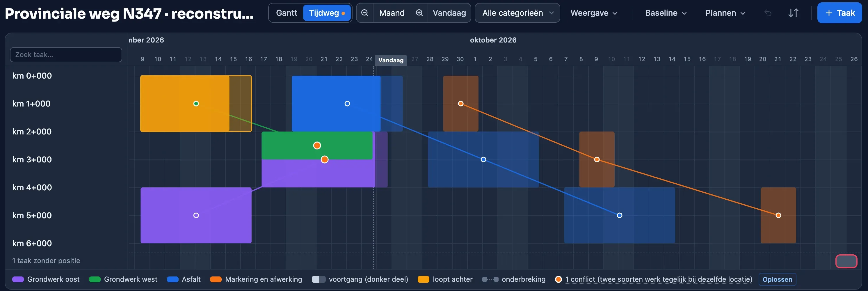The height and width of the screenshot is (291, 868).
Task: Click the Oplossen conflict button
Action: tap(777, 279)
